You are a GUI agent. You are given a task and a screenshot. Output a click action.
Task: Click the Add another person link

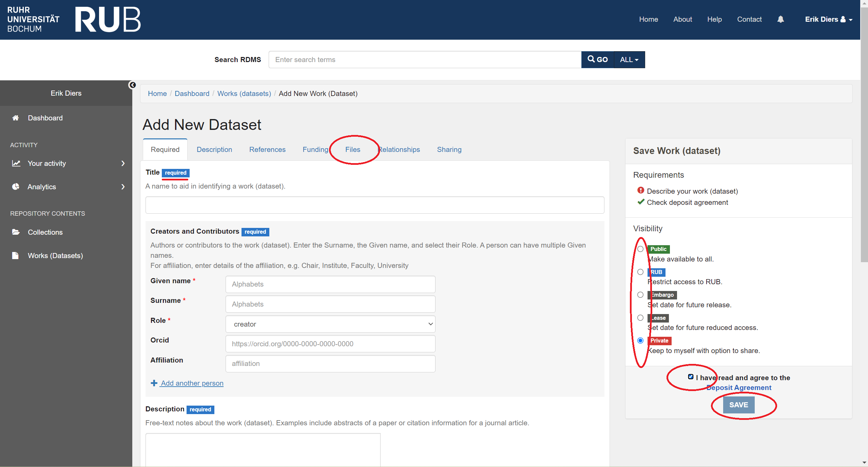click(192, 383)
